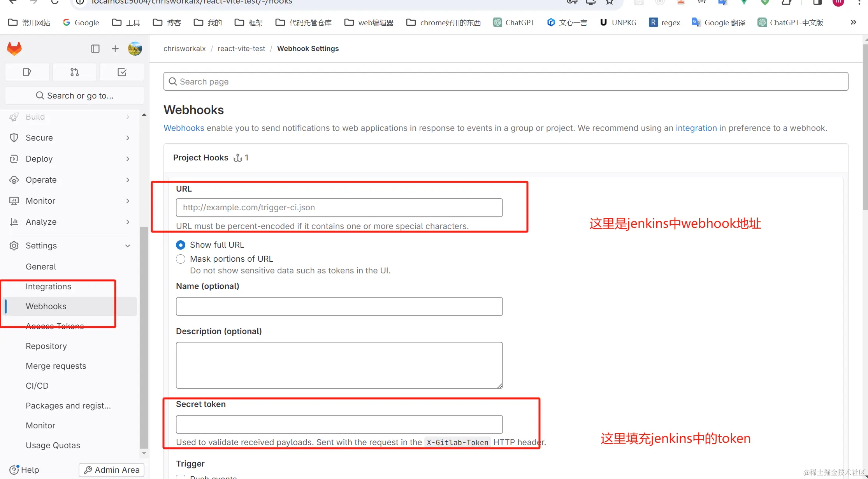Viewport: 868px width, 479px height.
Task: Toggle the sidebar collapse icon
Action: (x=95, y=49)
